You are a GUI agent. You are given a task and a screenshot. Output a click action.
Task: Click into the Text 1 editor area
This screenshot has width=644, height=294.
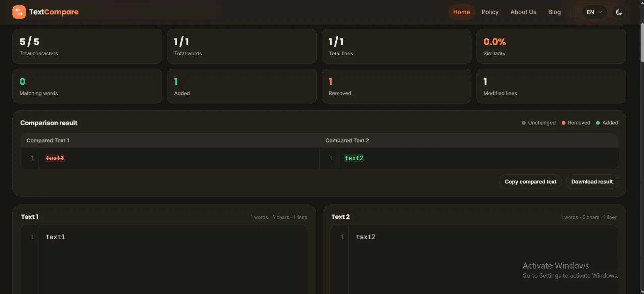pyautogui.click(x=173, y=259)
